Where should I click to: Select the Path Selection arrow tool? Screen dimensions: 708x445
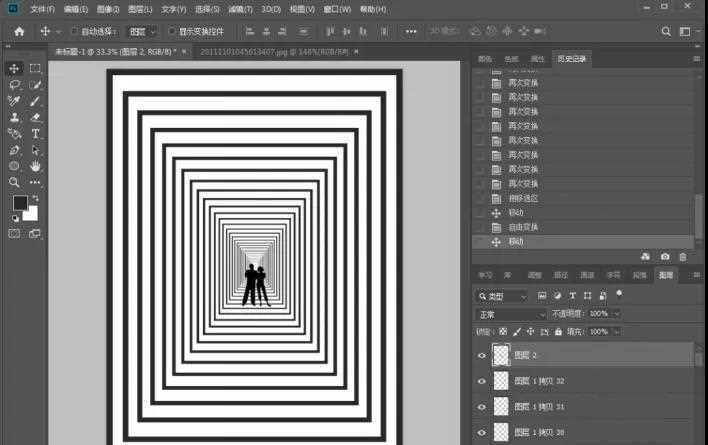[x=35, y=150]
